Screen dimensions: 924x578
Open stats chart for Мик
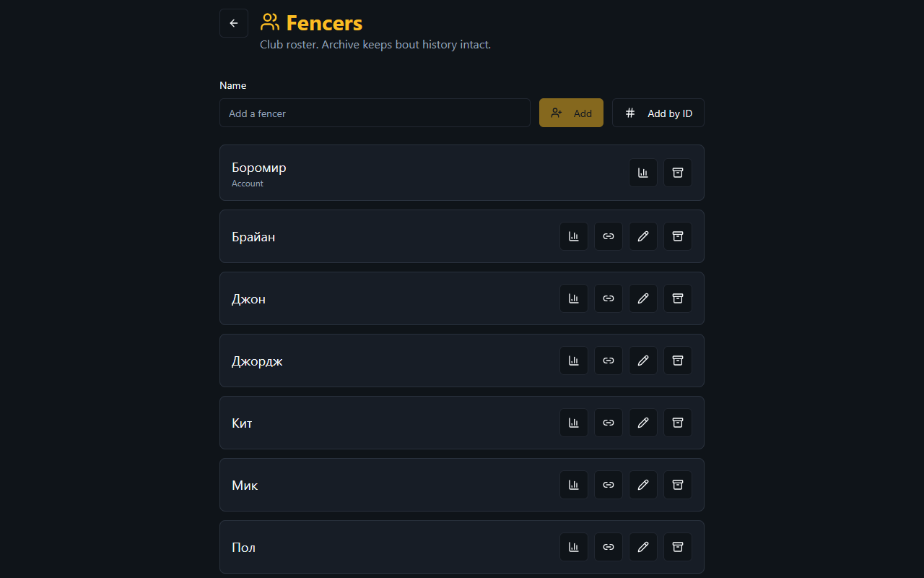click(574, 485)
